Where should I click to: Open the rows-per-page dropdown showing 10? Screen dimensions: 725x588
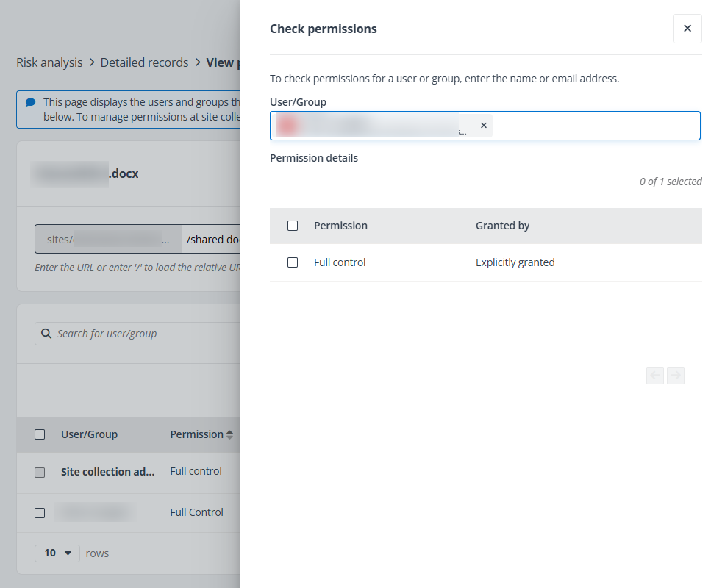pos(57,553)
